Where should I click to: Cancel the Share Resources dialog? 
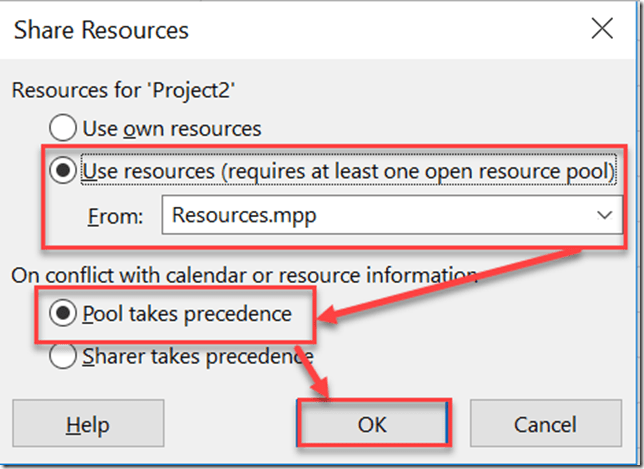click(545, 424)
